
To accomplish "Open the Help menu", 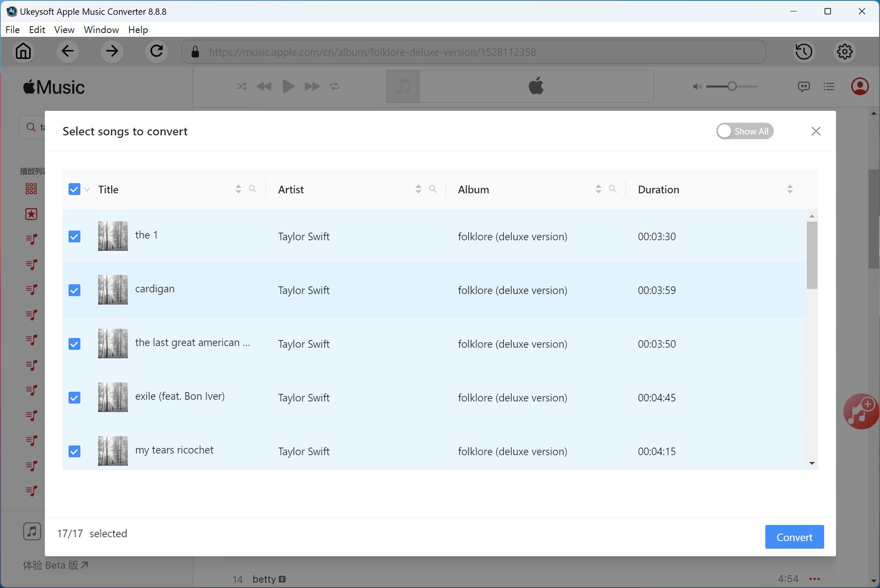I will pos(138,30).
